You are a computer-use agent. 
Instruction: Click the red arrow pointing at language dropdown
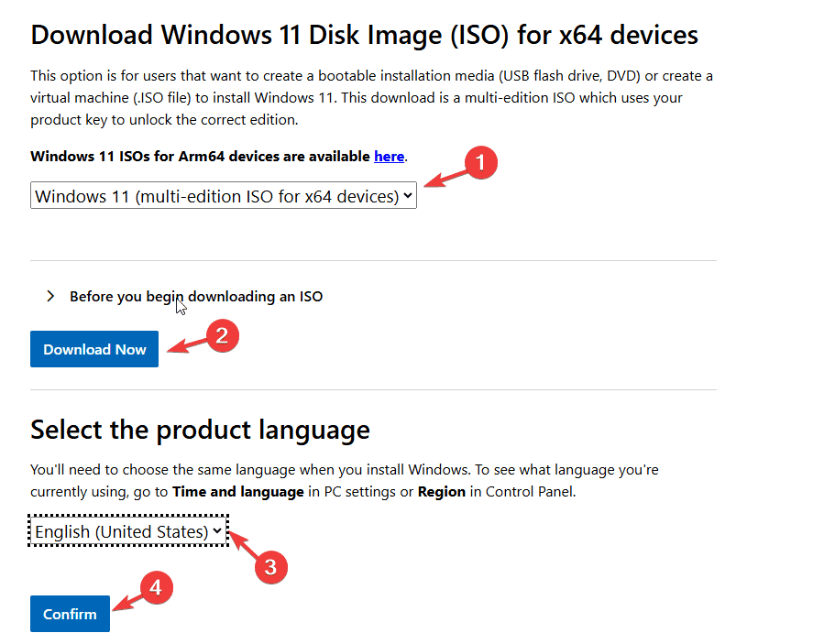244,546
